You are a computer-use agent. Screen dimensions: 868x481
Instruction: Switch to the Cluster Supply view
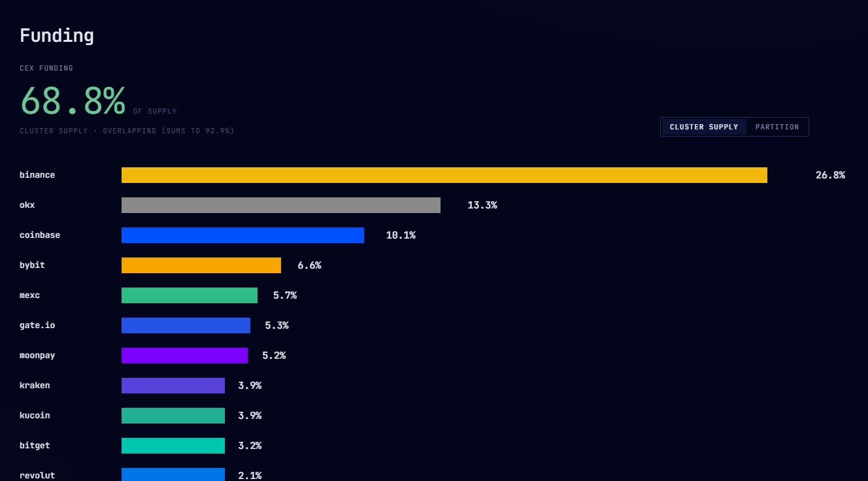(x=704, y=127)
